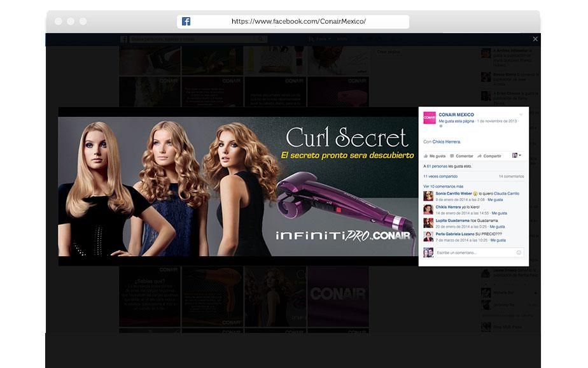This screenshot has height=368, width=588.
Task: Click the Facebook logo in address bar
Action: [x=186, y=22]
